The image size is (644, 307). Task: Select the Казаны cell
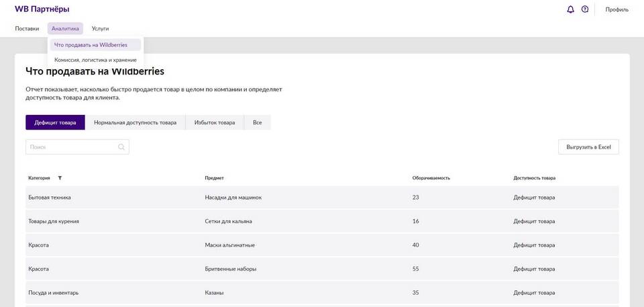[215, 293]
